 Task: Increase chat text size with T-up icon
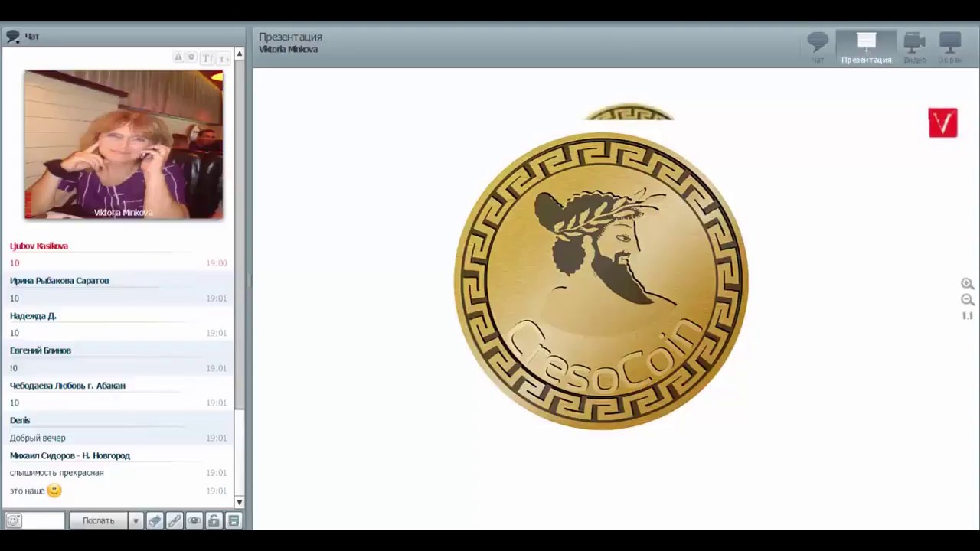coord(208,58)
